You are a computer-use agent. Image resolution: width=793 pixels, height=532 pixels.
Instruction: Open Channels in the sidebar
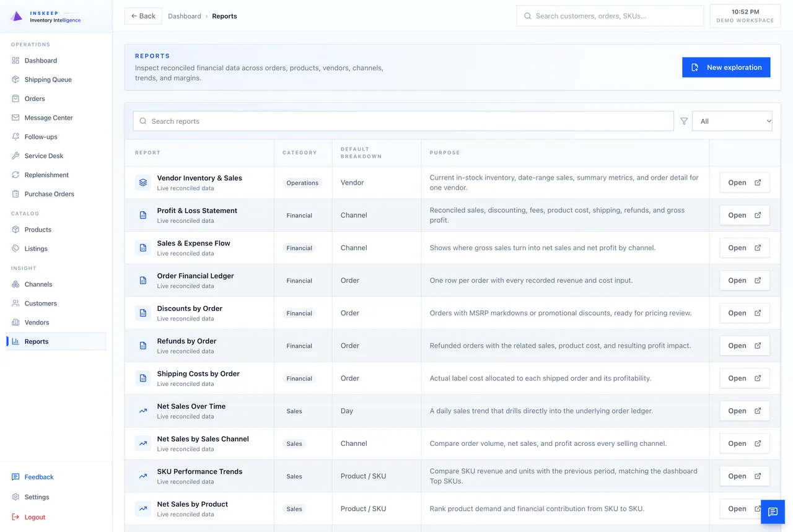tap(56, 284)
